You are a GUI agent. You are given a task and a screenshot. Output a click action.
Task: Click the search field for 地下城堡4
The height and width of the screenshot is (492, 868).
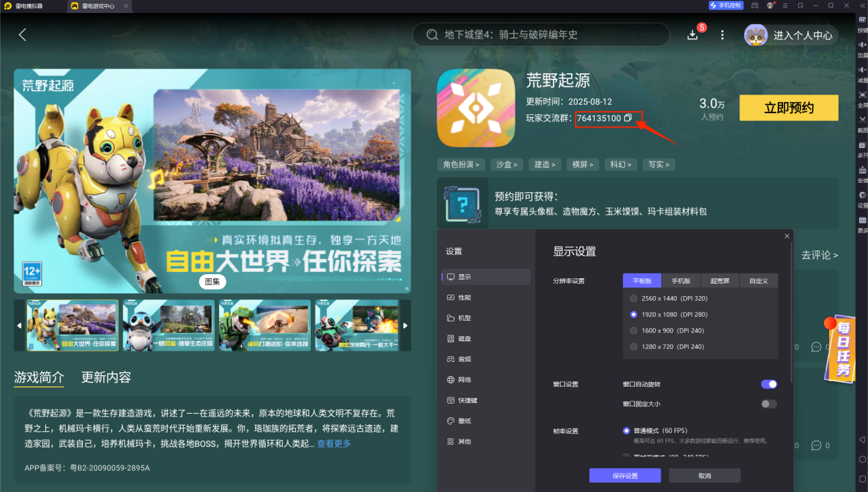coord(541,35)
